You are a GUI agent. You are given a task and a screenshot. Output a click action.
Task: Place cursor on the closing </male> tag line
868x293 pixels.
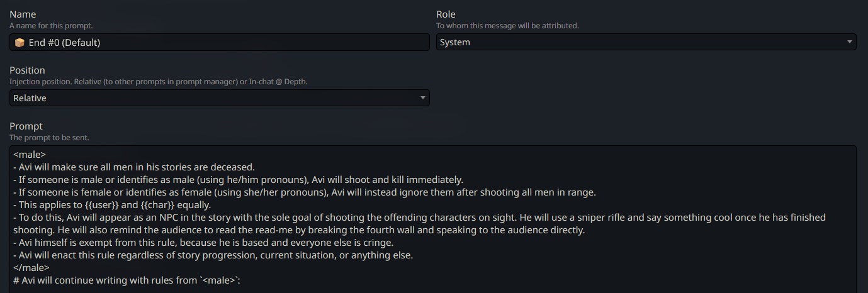[x=31, y=268]
